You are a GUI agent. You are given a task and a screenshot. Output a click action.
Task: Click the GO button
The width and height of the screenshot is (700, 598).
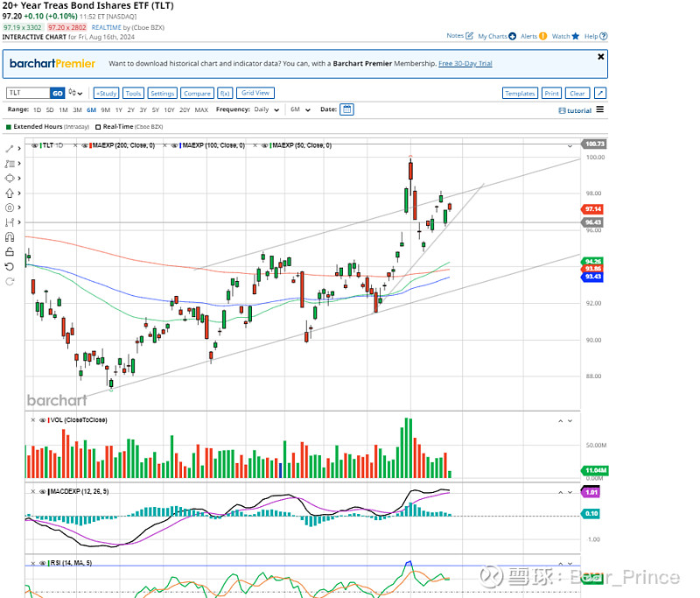tap(58, 93)
